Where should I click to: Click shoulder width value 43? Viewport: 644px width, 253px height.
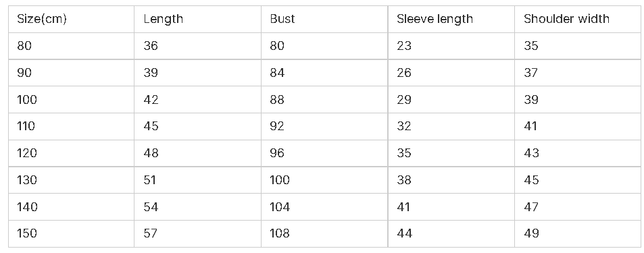pyautogui.click(x=578, y=153)
